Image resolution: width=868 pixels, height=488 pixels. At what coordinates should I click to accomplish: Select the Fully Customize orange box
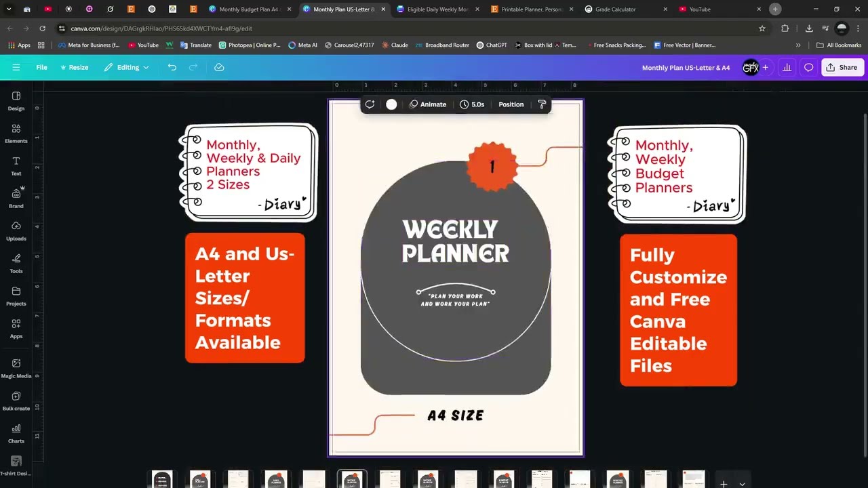pyautogui.click(x=678, y=310)
